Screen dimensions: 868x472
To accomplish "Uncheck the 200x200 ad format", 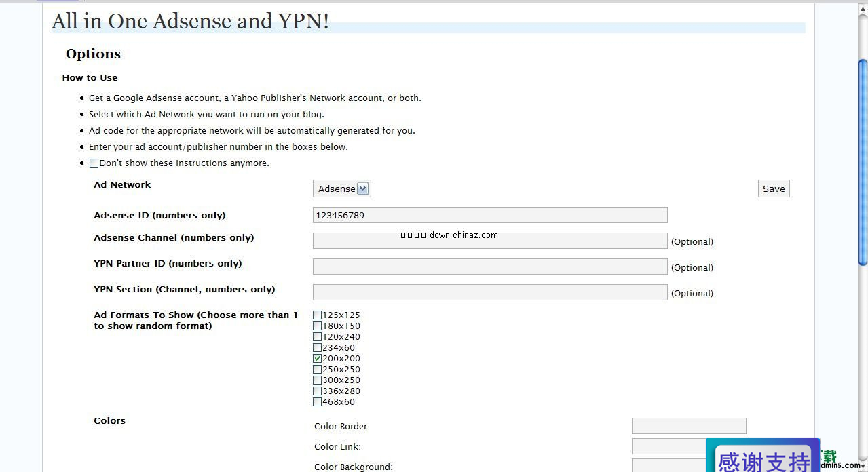I will [x=317, y=358].
